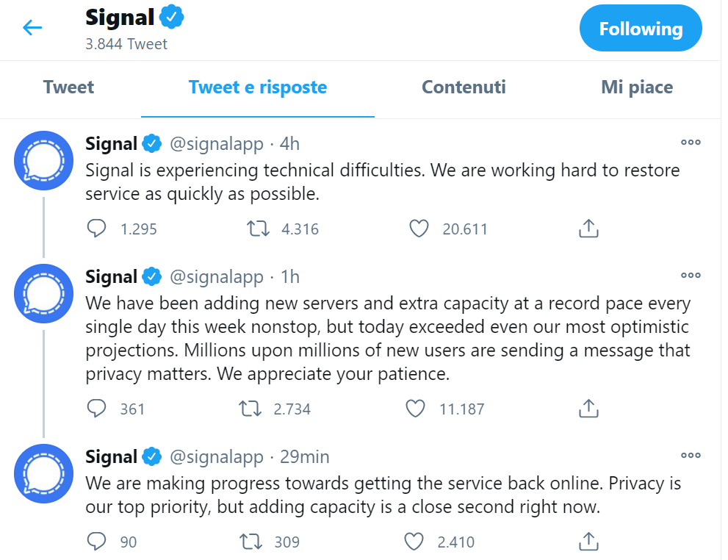The image size is (728, 560).
Task: Reply to the 'making progress' tweet
Action: pos(97,542)
